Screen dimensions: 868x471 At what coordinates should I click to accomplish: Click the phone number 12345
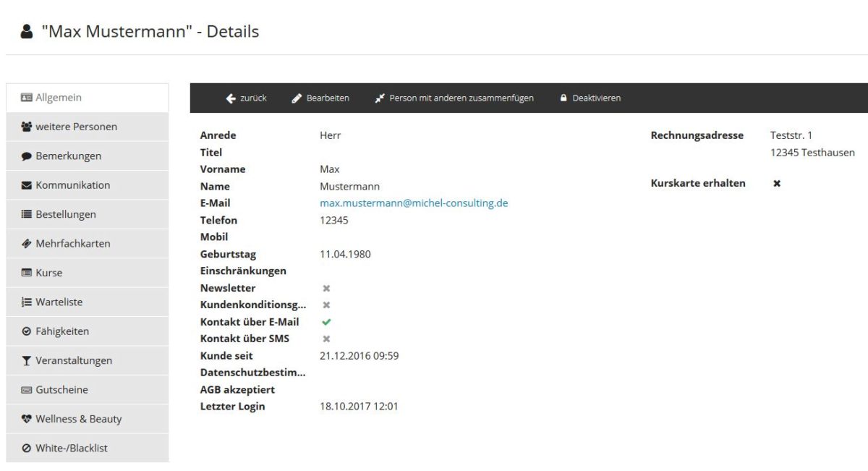pyautogui.click(x=333, y=220)
